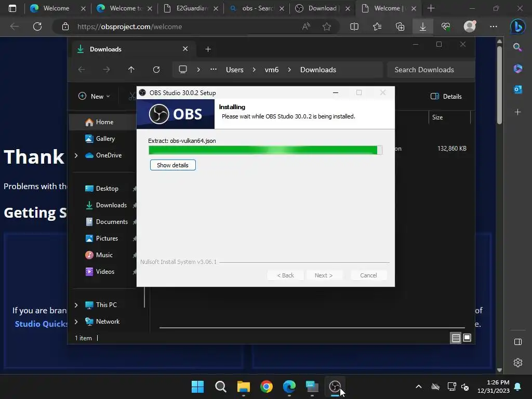The width and height of the screenshot is (532, 399).
Task: Open Edge downloads toolbar icon
Action: coord(423,26)
